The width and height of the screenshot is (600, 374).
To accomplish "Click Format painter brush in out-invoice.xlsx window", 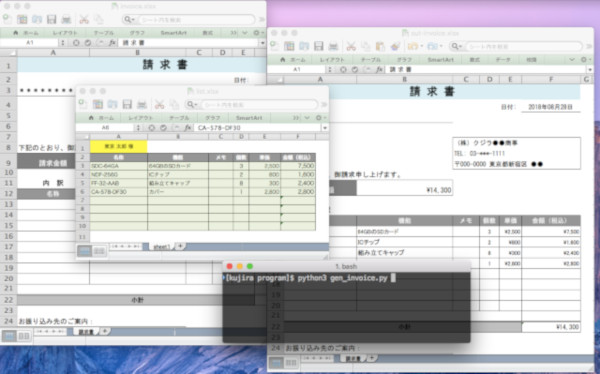I will pyautogui.click(x=395, y=46).
